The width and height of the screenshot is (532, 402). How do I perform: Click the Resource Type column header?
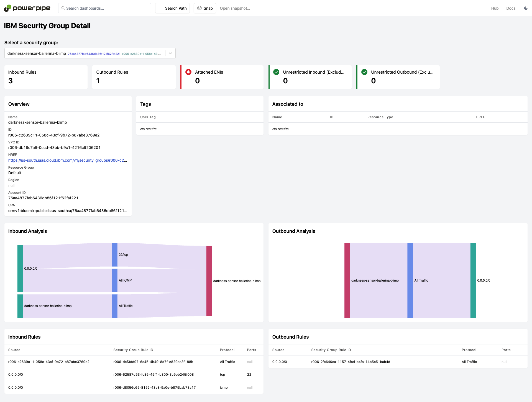(380, 117)
